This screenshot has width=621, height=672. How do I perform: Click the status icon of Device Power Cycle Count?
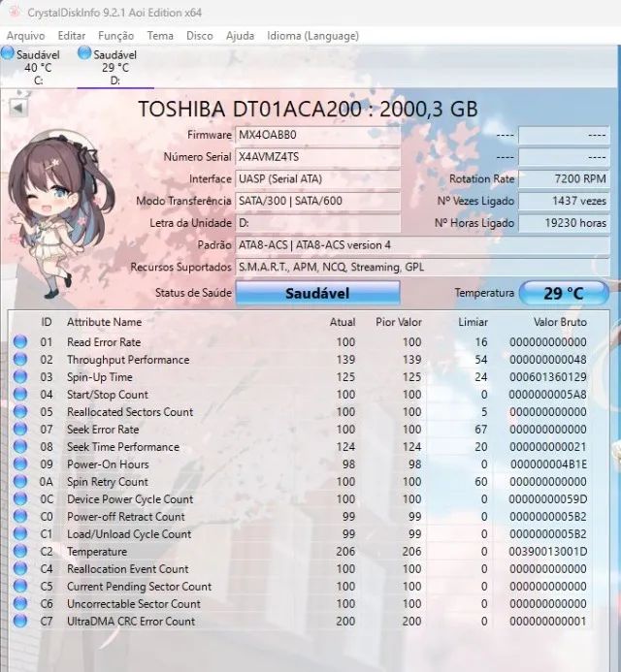(20, 499)
